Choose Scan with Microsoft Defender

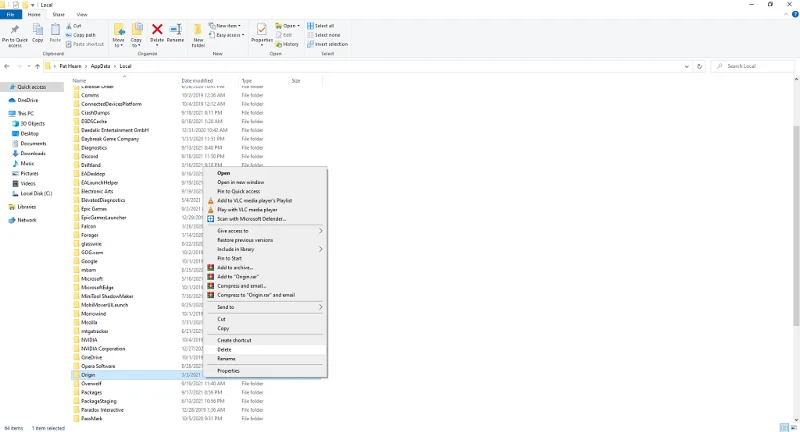[265, 219]
